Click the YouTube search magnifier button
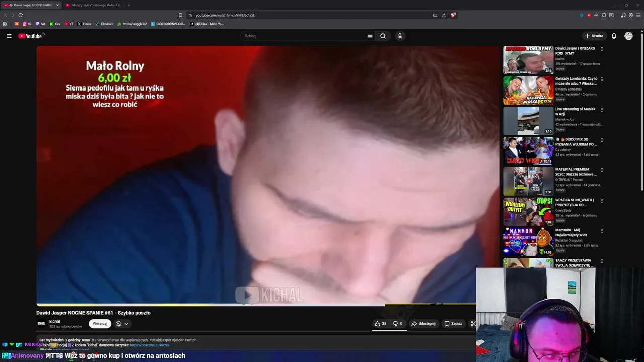 click(x=383, y=36)
